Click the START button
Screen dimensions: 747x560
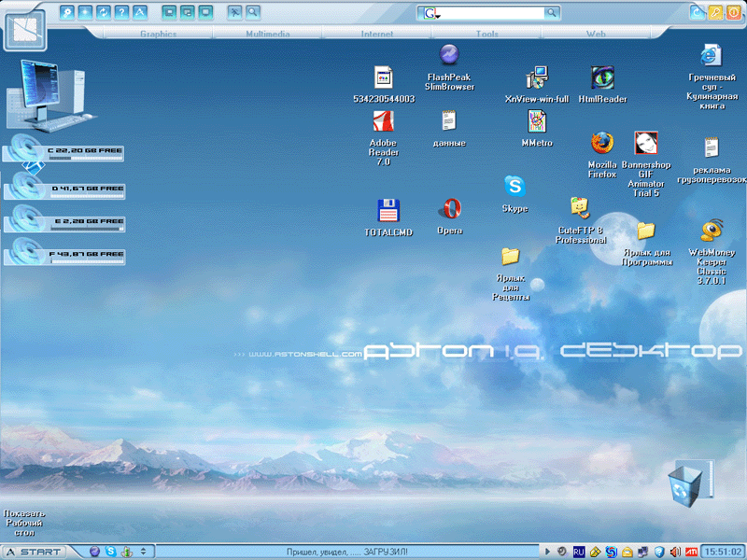point(35,552)
